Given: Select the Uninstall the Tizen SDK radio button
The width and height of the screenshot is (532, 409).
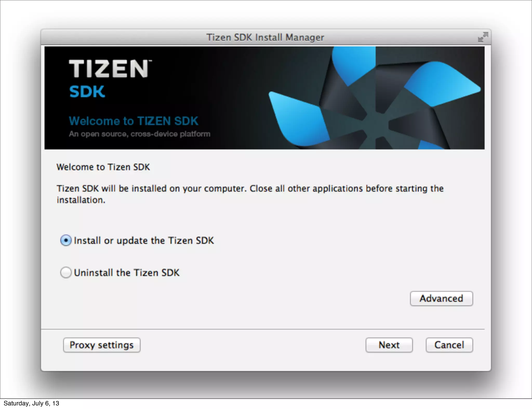Looking at the screenshot, I should coord(66,273).
